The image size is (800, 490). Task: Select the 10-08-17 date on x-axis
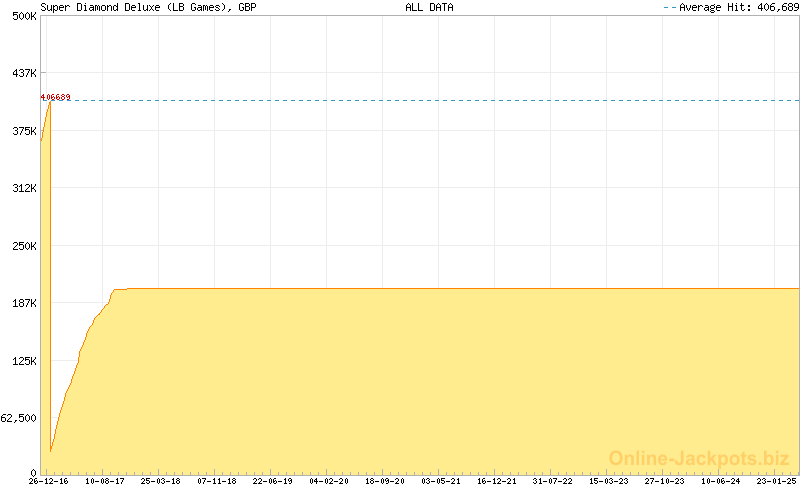(105, 481)
